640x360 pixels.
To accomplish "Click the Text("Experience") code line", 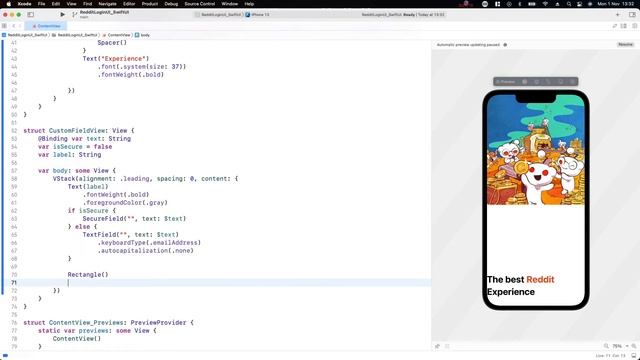I will pos(116,59).
